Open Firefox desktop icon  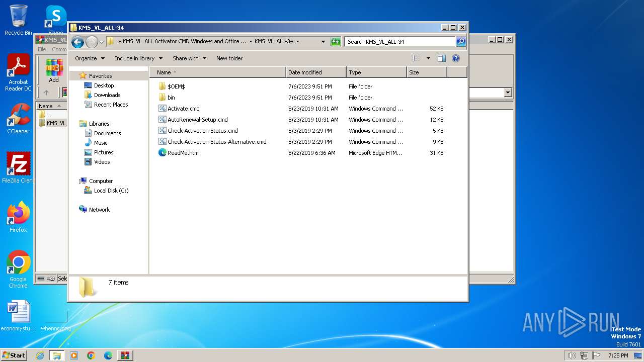pyautogui.click(x=18, y=217)
